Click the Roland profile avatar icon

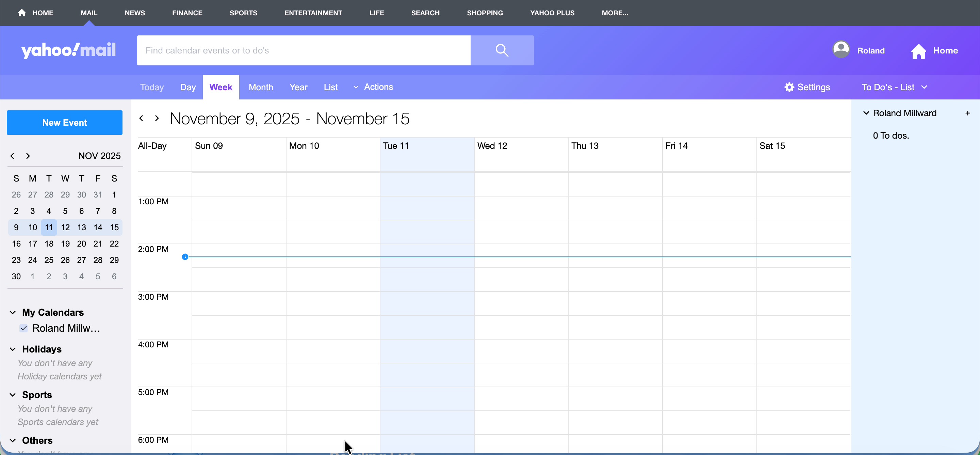point(841,50)
